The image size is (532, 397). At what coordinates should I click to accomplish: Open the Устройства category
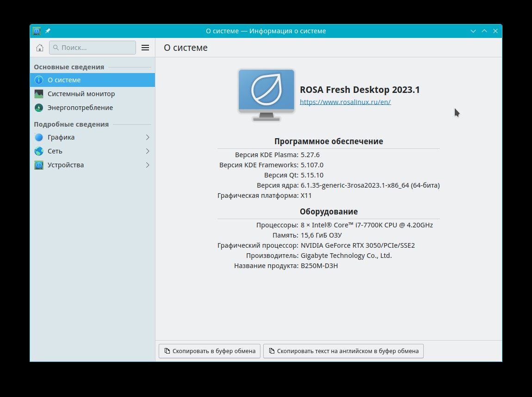pos(92,165)
